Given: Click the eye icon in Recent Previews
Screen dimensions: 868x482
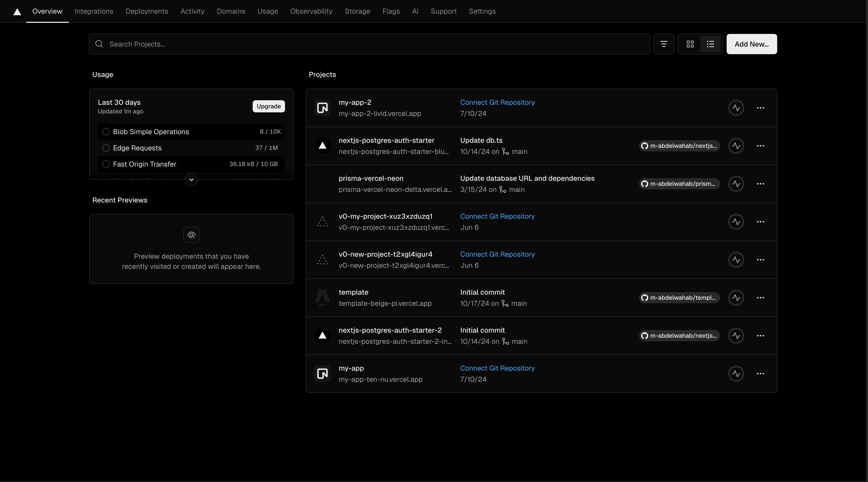Looking at the screenshot, I should coord(191,235).
